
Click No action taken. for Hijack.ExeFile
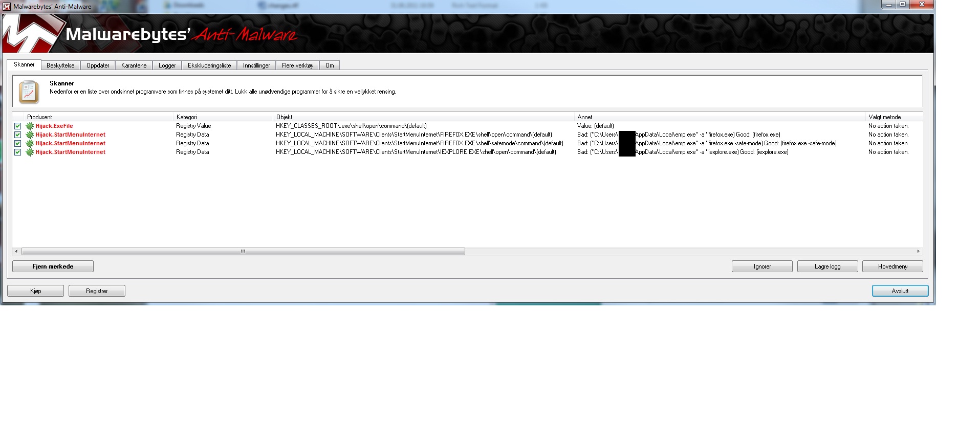tap(888, 126)
